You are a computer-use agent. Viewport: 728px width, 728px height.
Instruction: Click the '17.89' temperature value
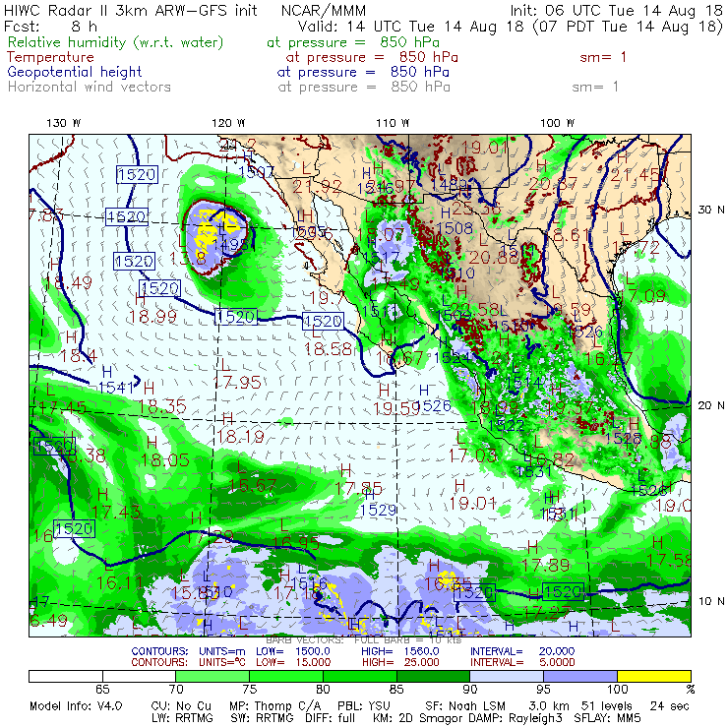(546, 566)
